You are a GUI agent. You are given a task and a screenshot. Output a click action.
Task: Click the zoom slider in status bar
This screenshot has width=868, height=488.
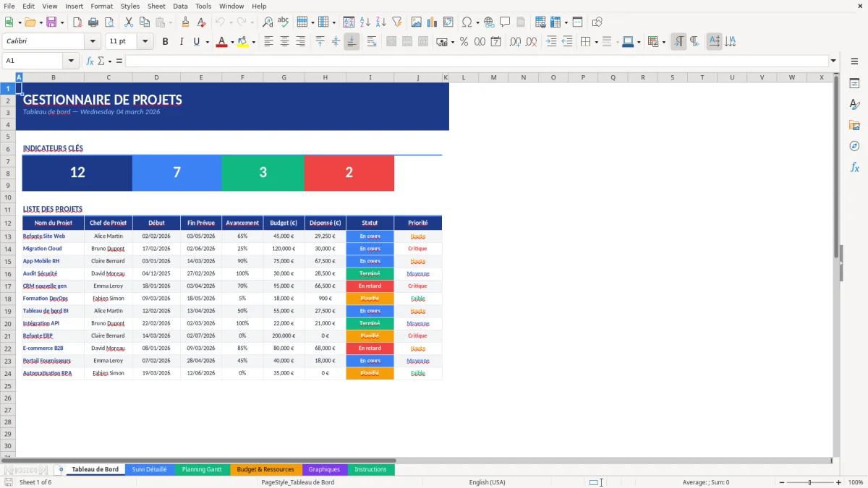pos(809,482)
